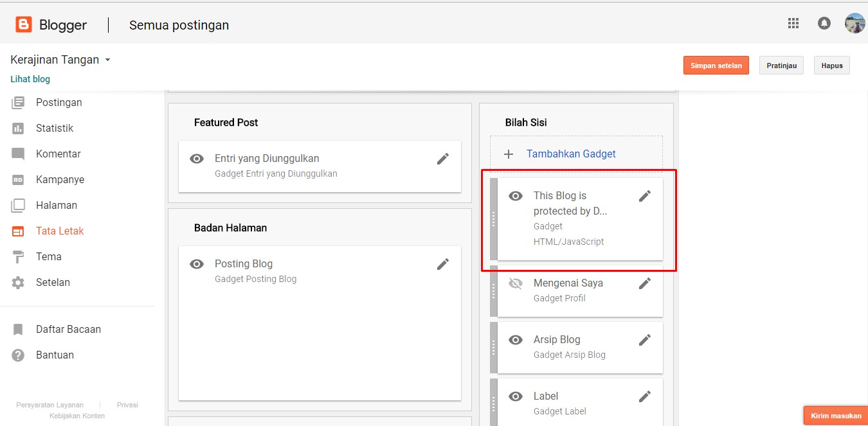Open the account profile picture
This screenshot has height=426, width=868.
click(854, 24)
